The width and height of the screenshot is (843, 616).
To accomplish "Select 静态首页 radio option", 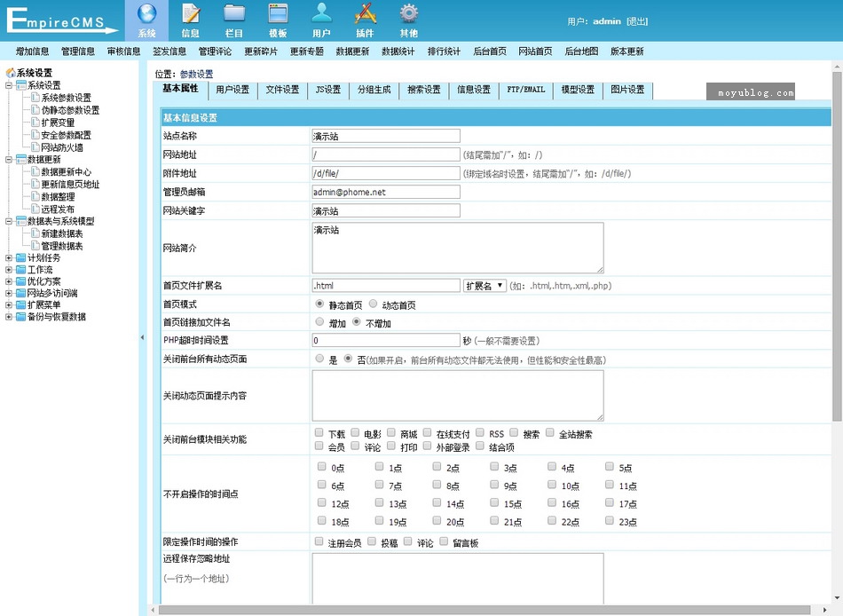I will point(319,304).
